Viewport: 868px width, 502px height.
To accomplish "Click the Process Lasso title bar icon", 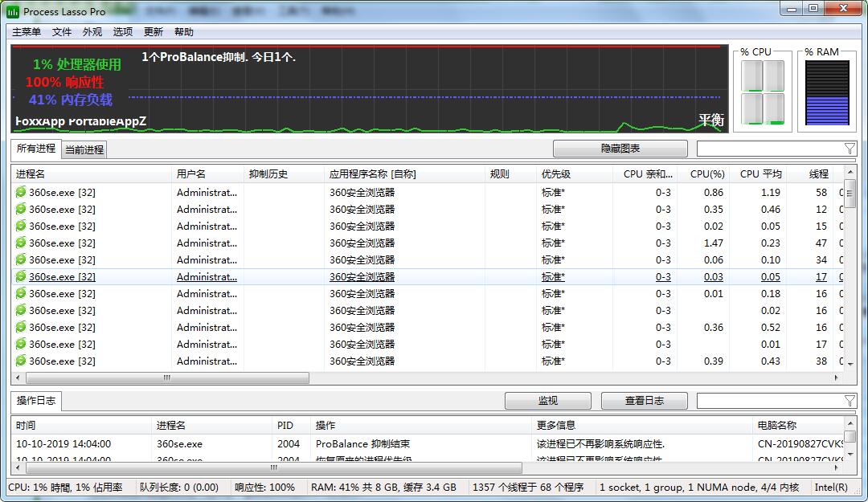I will 12,11.
